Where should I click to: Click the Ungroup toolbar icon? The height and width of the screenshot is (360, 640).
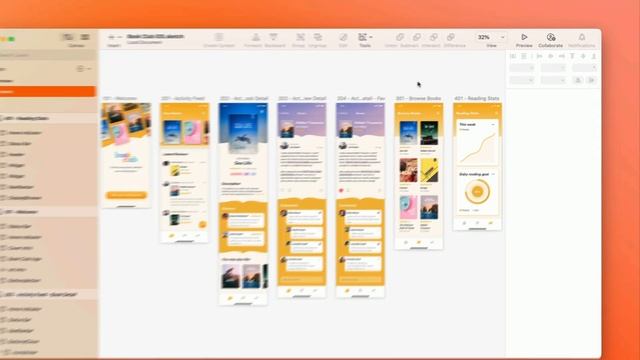(318, 38)
